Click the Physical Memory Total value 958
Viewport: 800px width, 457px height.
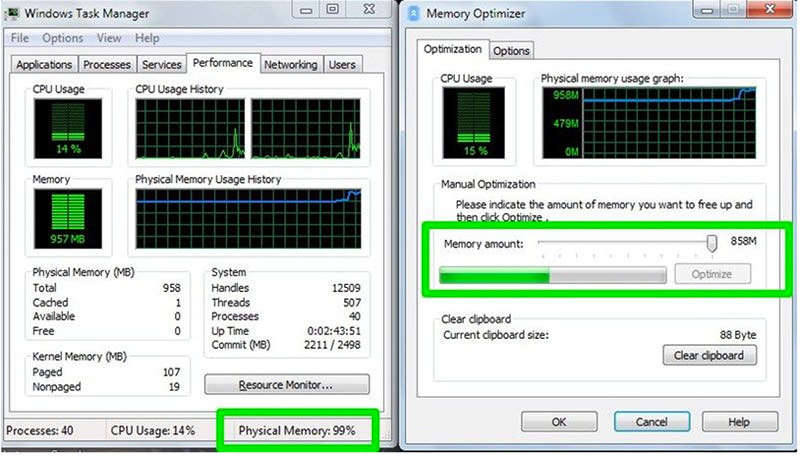pyautogui.click(x=172, y=288)
